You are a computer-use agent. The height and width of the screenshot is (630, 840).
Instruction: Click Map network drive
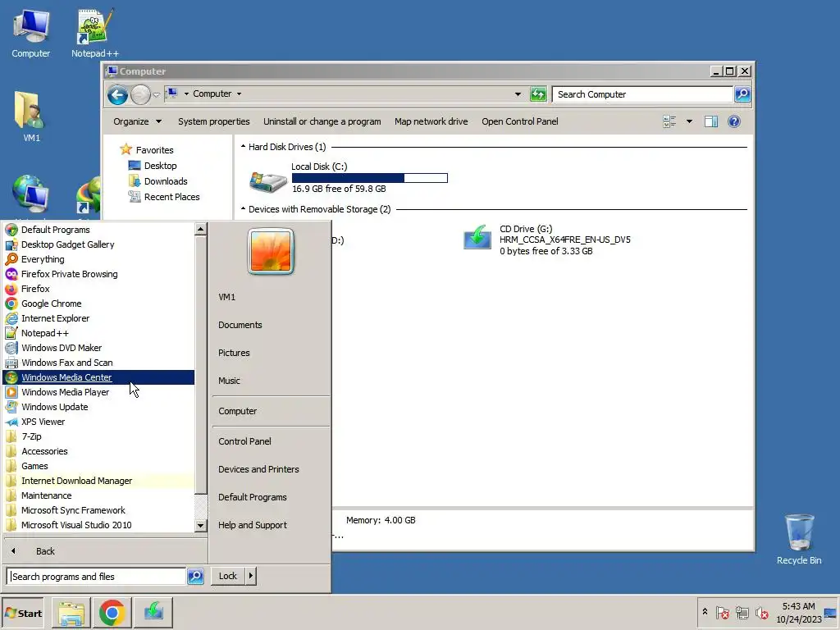tap(431, 121)
